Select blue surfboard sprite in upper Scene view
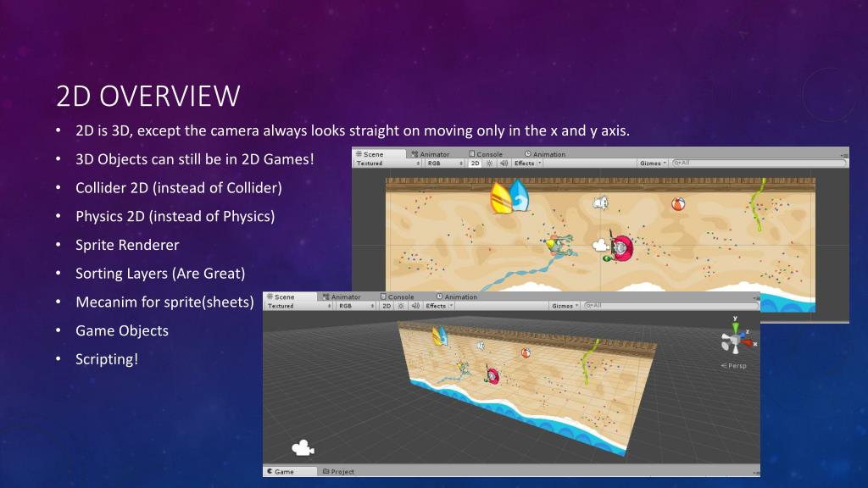This screenshot has width=868, height=488. pyautogui.click(x=520, y=196)
